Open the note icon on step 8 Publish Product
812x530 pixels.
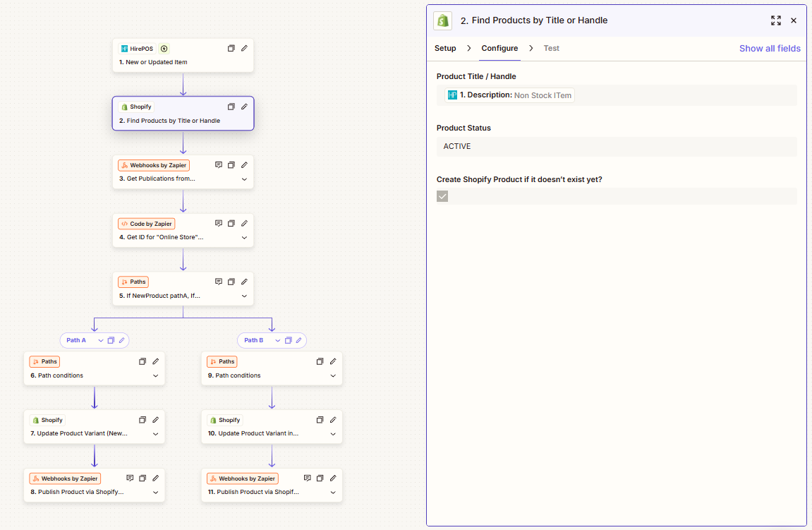[x=130, y=478]
